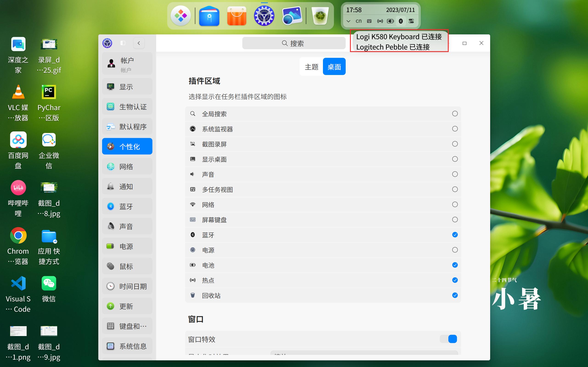
Task: Select the 截图录屏 plugin radio button
Action: tap(454, 144)
